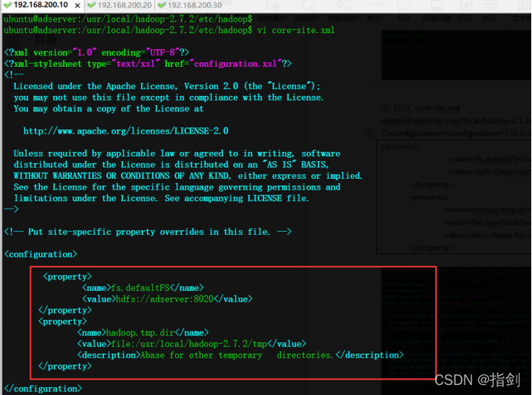
Task: Click the 'Abase for other temporary directories' description
Action: point(240,355)
